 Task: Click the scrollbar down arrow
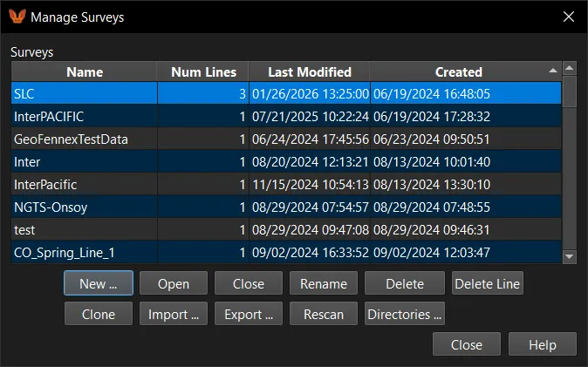570,257
